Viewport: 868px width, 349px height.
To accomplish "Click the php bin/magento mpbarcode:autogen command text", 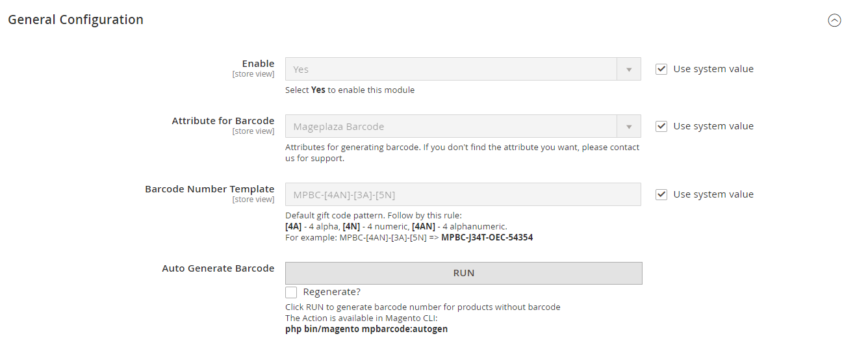I will (366, 329).
